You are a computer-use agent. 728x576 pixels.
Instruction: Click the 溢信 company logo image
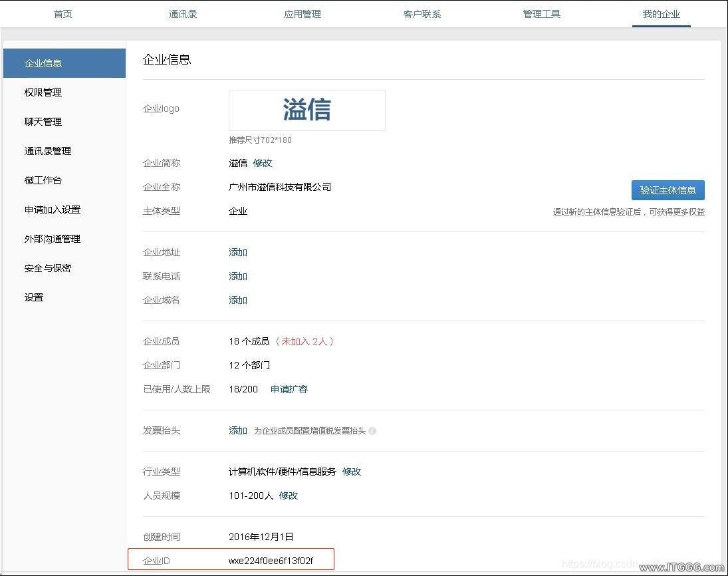[307, 110]
